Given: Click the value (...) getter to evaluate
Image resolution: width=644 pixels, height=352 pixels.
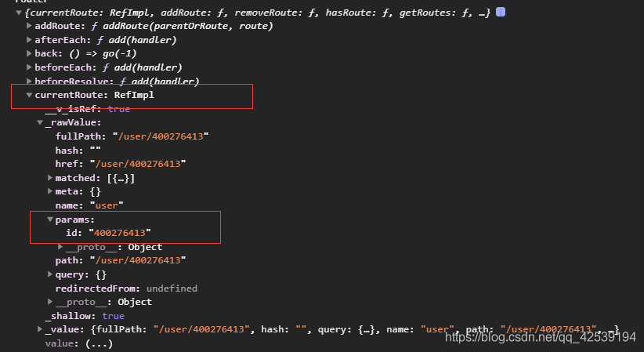Looking at the screenshot, I should (99, 343).
